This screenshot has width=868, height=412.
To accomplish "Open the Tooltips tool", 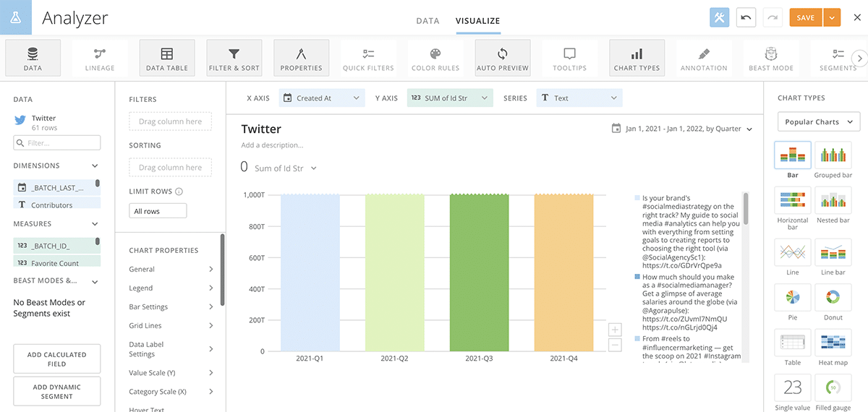I will [x=570, y=58].
